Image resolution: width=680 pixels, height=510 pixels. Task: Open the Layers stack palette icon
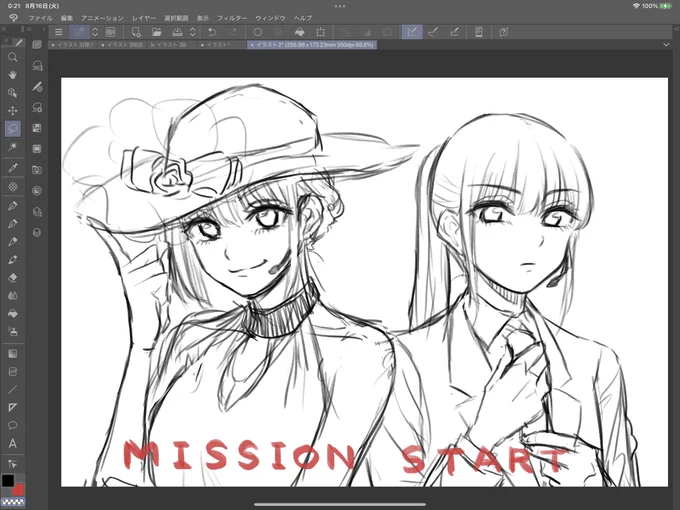click(x=37, y=232)
